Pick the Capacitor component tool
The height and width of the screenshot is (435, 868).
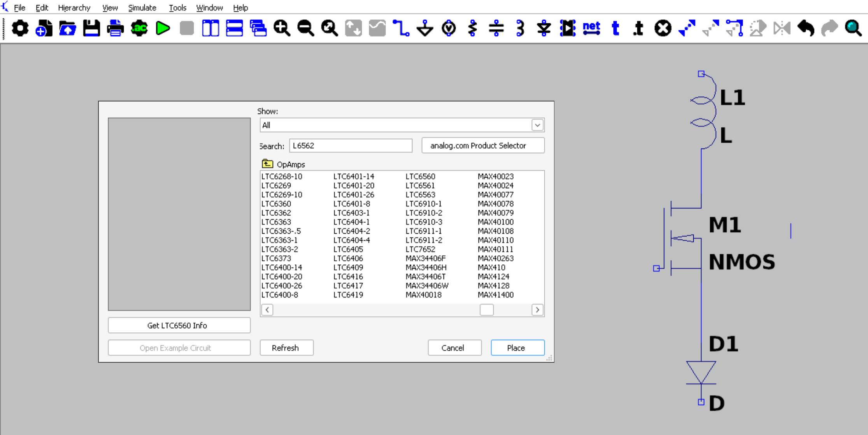[x=496, y=28]
